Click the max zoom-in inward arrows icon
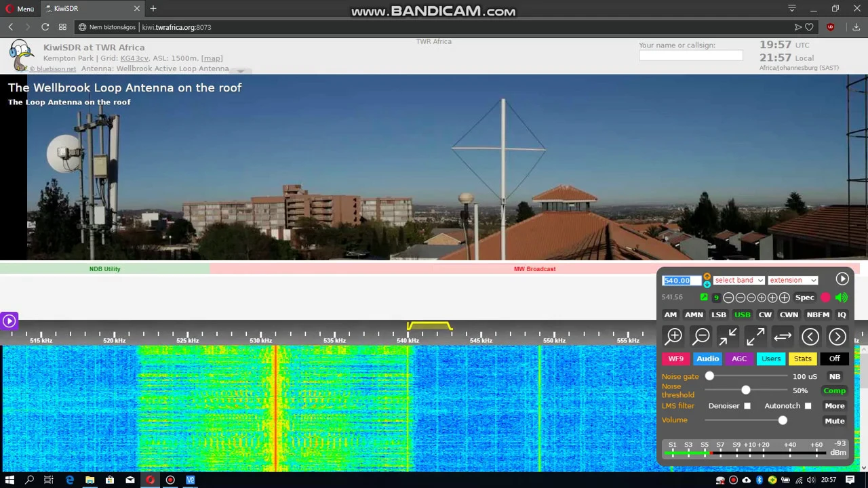This screenshot has height=488, width=868. tap(728, 336)
